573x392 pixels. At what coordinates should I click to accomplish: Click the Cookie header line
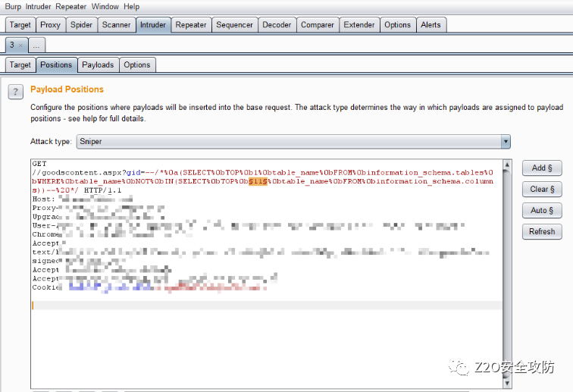pyautogui.click(x=149, y=287)
